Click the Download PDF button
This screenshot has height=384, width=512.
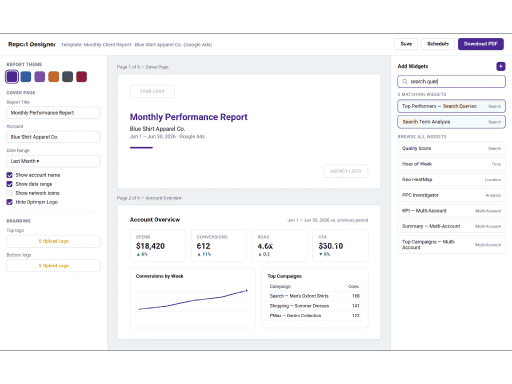[x=481, y=44]
